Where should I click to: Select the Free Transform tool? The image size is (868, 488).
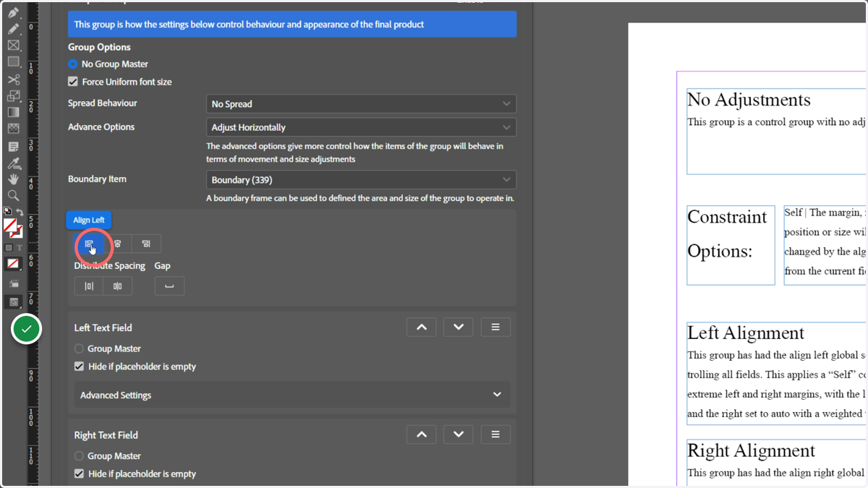coord(13,95)
